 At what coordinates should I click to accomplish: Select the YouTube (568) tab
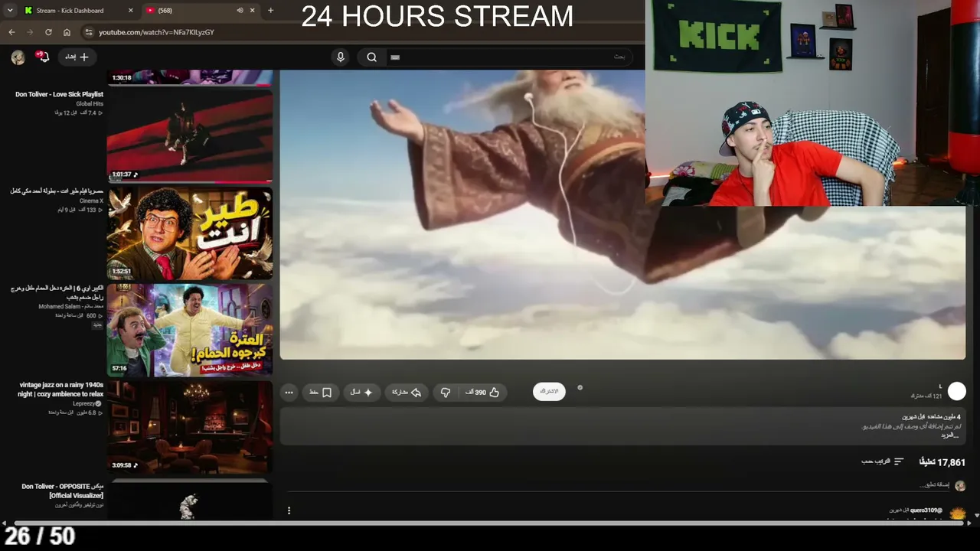[x=201, y=11]
